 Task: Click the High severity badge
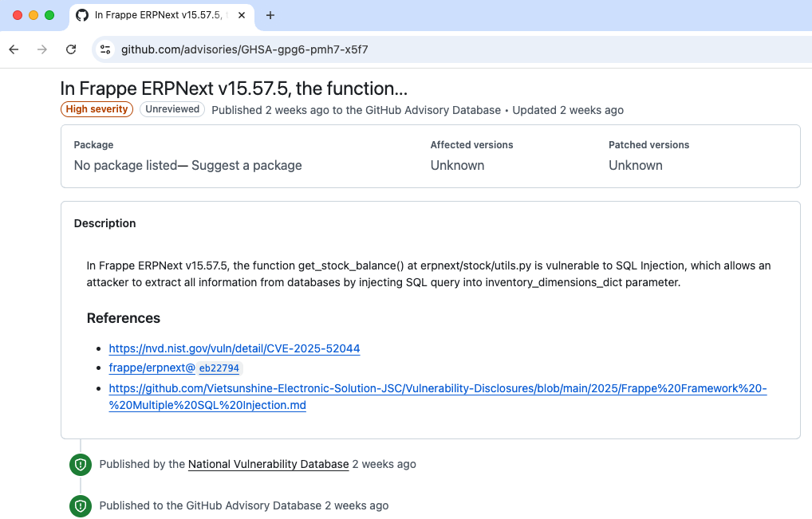[97, 109]
